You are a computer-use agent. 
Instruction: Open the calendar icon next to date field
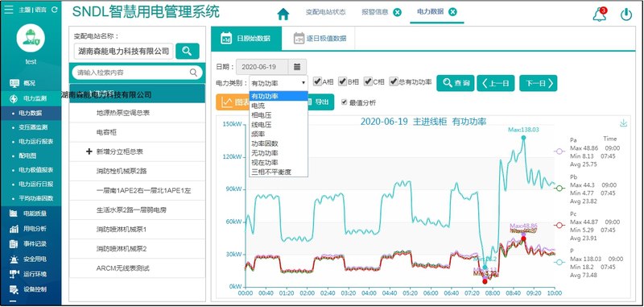tap(297, 67)
